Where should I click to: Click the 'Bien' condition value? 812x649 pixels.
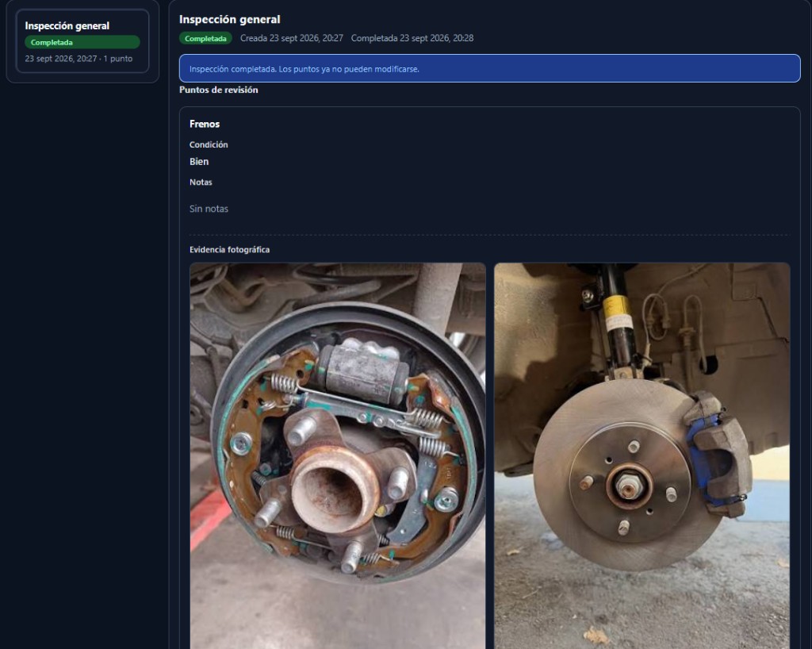[199, 162]
